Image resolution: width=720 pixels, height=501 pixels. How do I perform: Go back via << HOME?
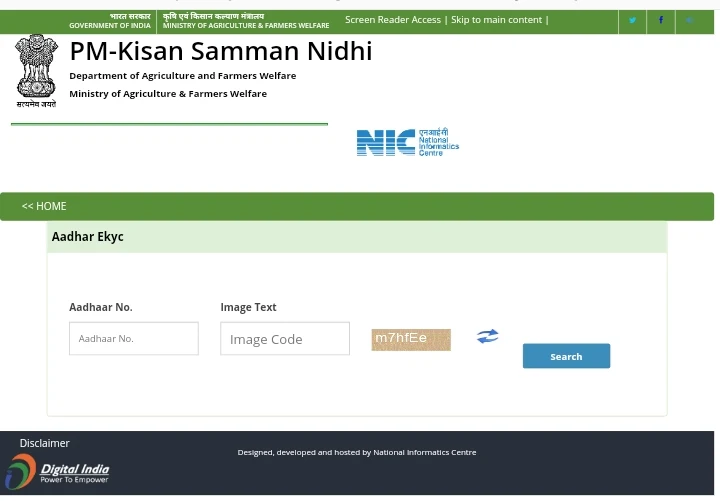pos(44,206)
